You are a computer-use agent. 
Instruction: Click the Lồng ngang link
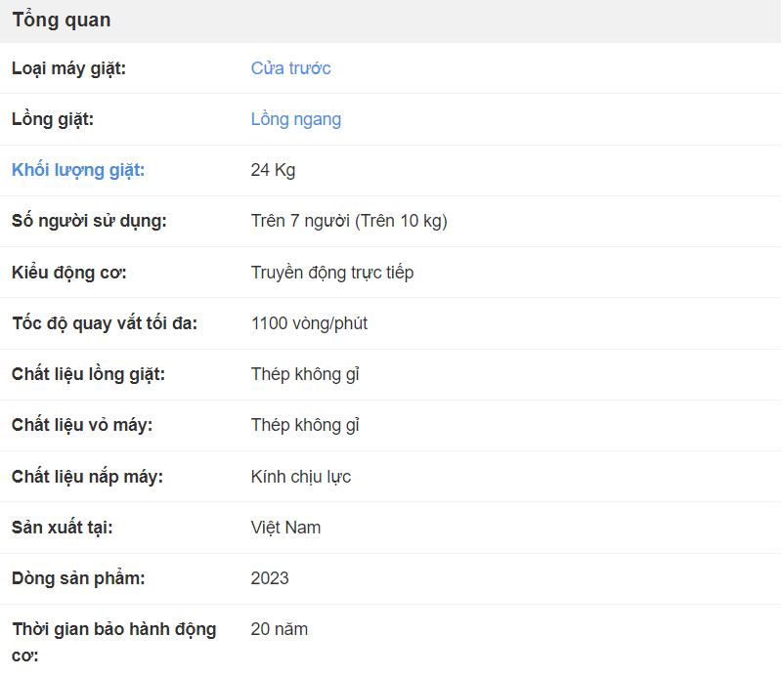296,119
